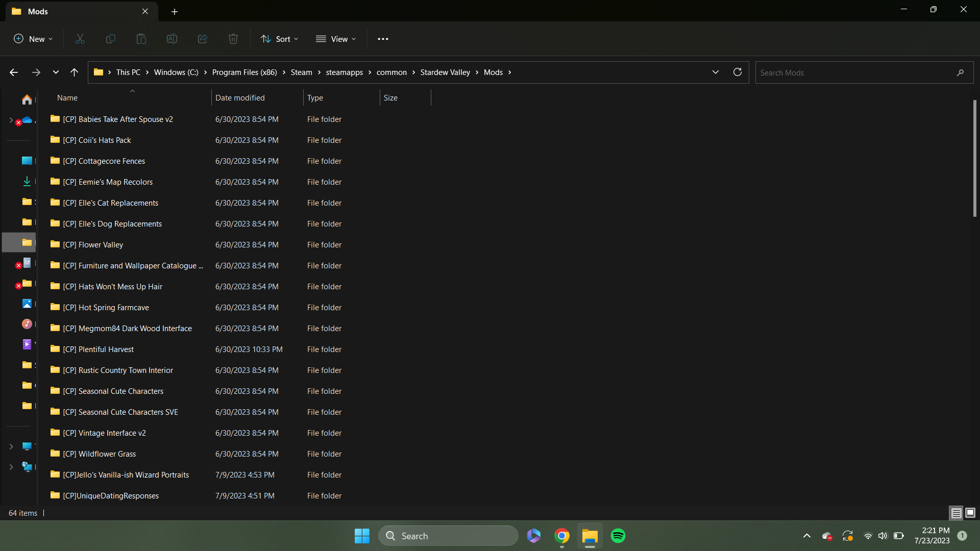Toggle sort direction by clicking the Name column
Screen dimensions: 980x551
[67, 97]
